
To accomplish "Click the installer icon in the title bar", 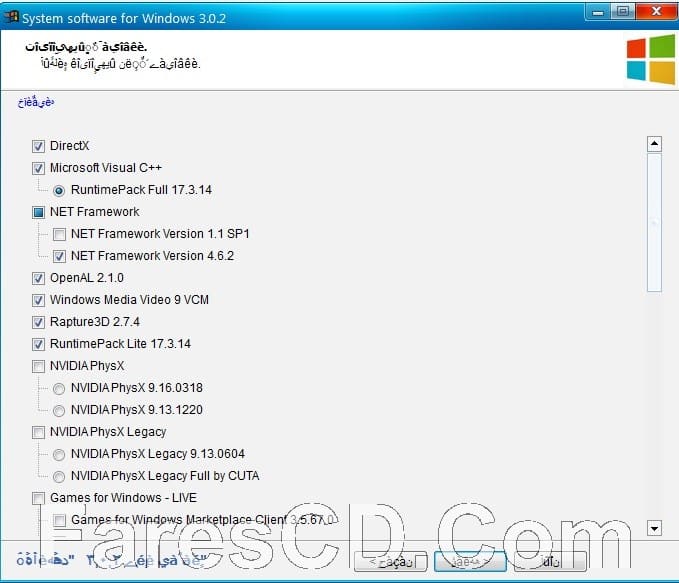I will point(11,17).
